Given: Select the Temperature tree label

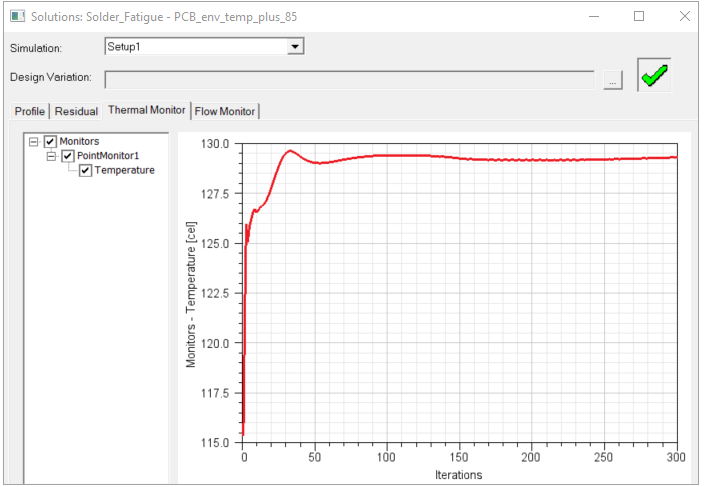Looking at the screenshot, I should (124, 170).
